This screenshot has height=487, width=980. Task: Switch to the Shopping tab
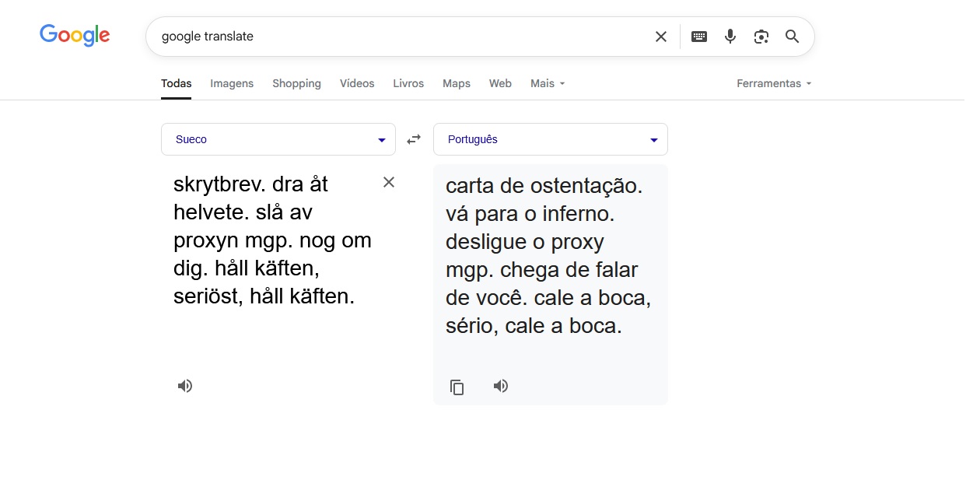(x=296, y=83)
